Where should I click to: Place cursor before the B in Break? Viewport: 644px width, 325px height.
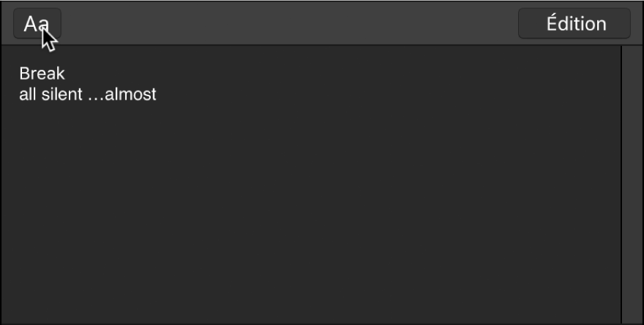pos(19,74)
